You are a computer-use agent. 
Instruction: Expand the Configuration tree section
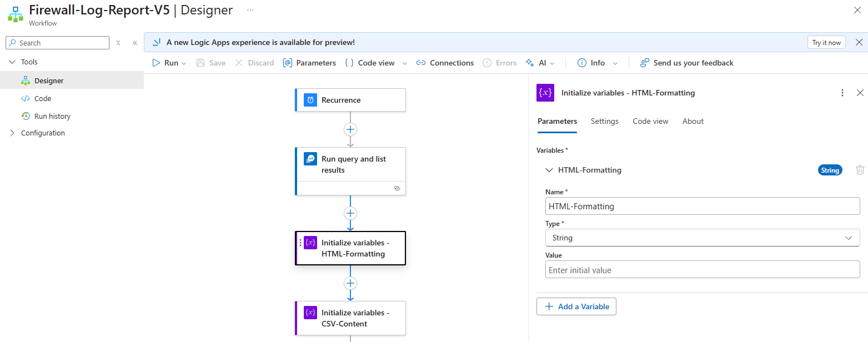click(12, 133)
